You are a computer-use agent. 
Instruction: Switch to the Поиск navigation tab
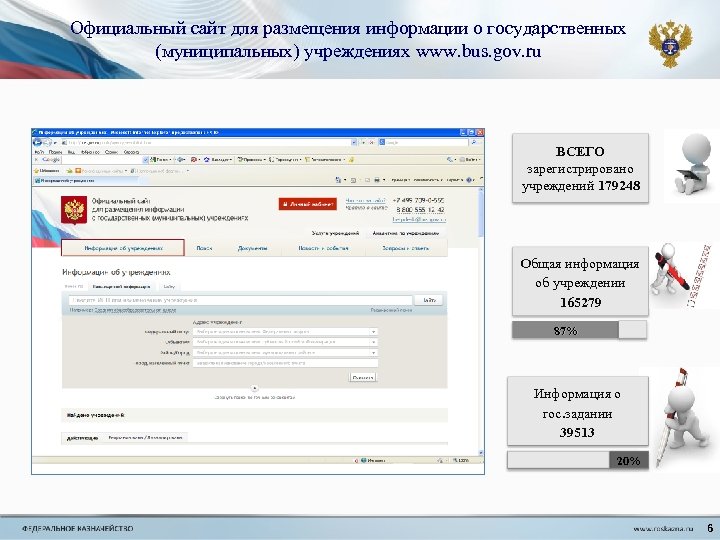point(204,248)
